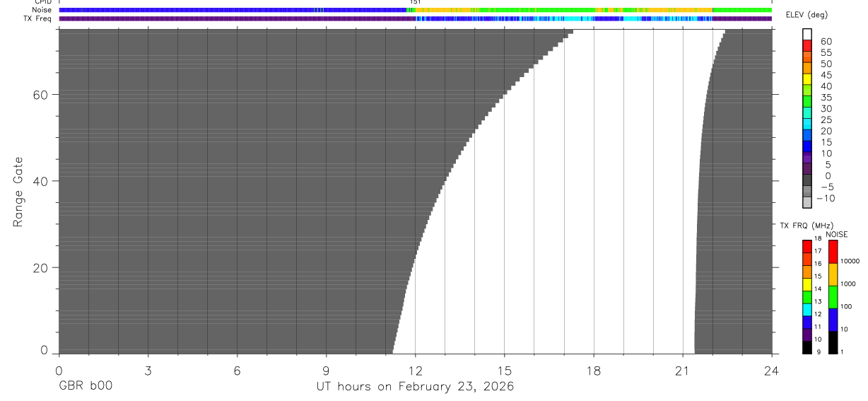Screen dimensions: 868x401
Task: Click 'UT hours on February 23, 2026' axis title
Action: coord(414,387)
